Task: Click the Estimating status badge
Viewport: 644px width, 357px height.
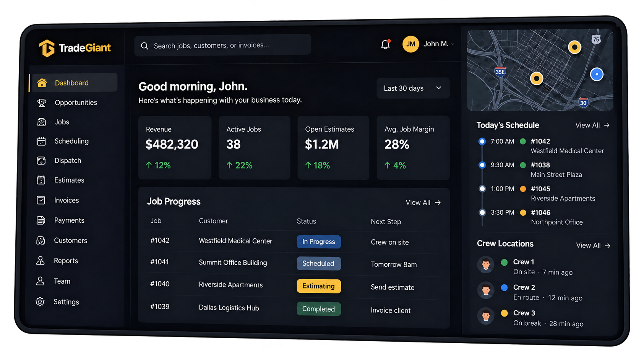Action: tap(319, 286)
